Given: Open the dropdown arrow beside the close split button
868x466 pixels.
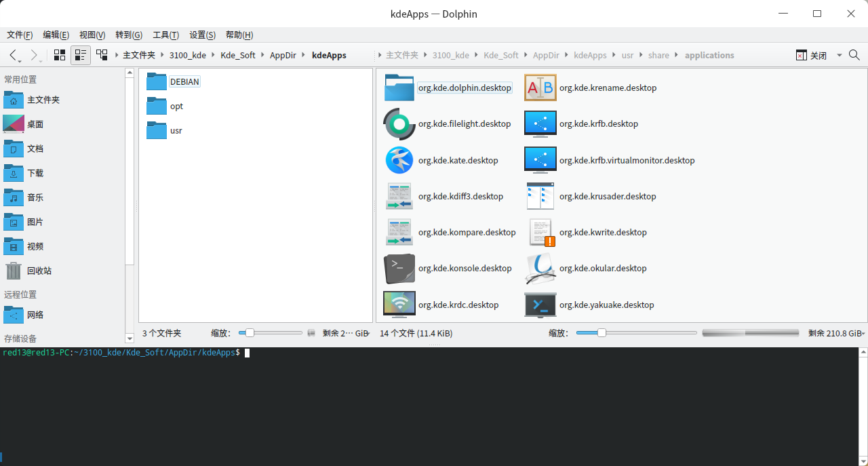Looking at the screenshot, I should coord(839,56).
